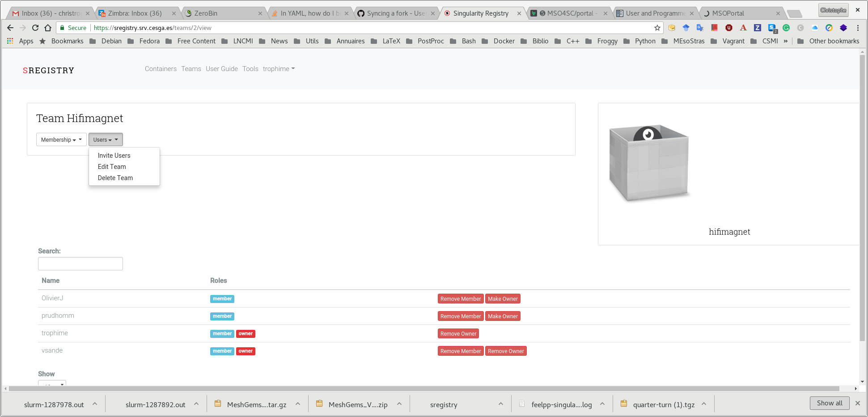Open options for slurm-1287892.out download
Screen dimensions: 868x417
click(x=196, y=404)
